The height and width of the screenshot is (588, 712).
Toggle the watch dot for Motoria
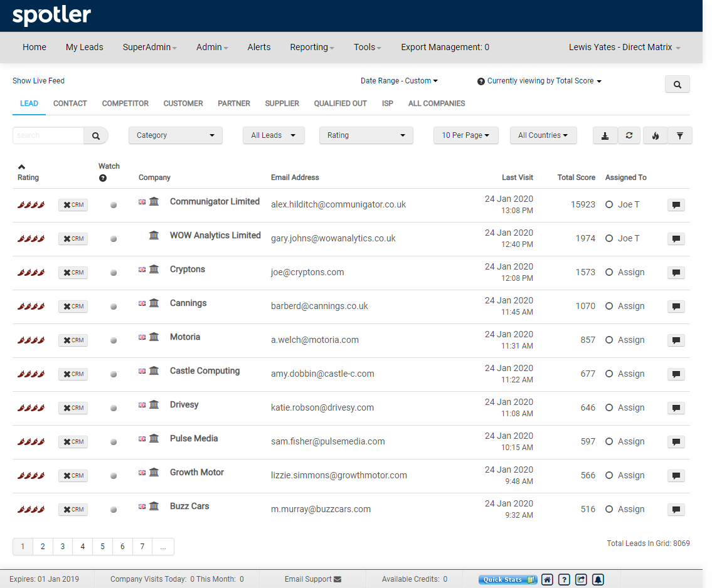pos(114,340)
